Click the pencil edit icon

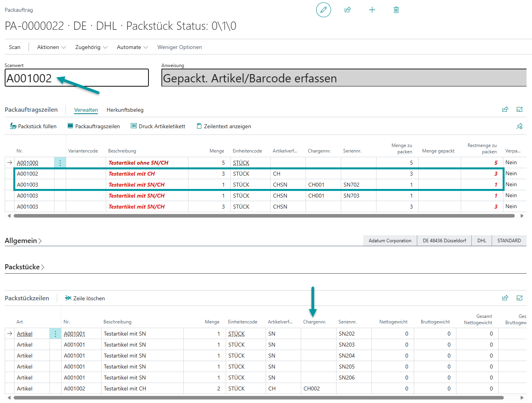click(x=323, y=10)
